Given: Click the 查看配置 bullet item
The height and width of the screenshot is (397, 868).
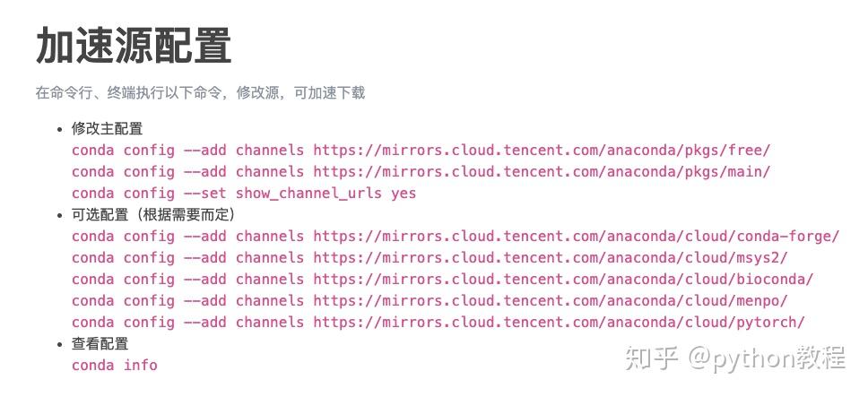Looking at the screenshot, I should pos(100,343).
